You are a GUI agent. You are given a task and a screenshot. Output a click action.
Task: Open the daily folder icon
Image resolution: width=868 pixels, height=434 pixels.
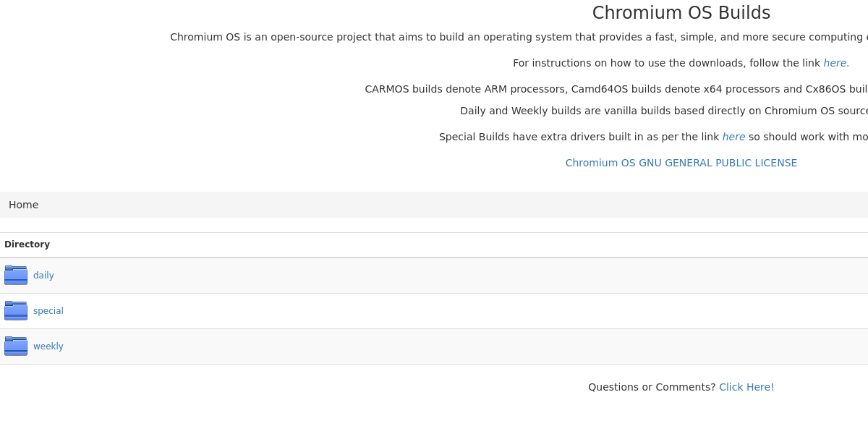click(x=16, y=275)
